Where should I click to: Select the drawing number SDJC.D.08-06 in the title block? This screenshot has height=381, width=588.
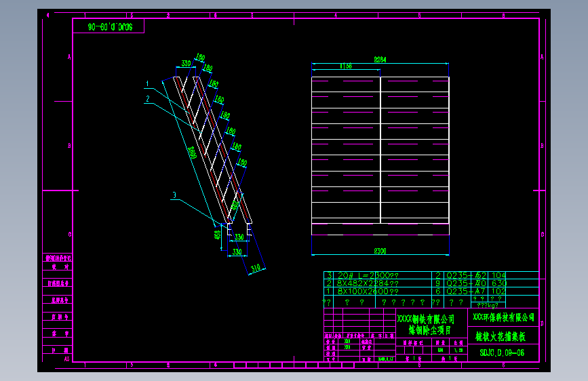coord(502,353)
